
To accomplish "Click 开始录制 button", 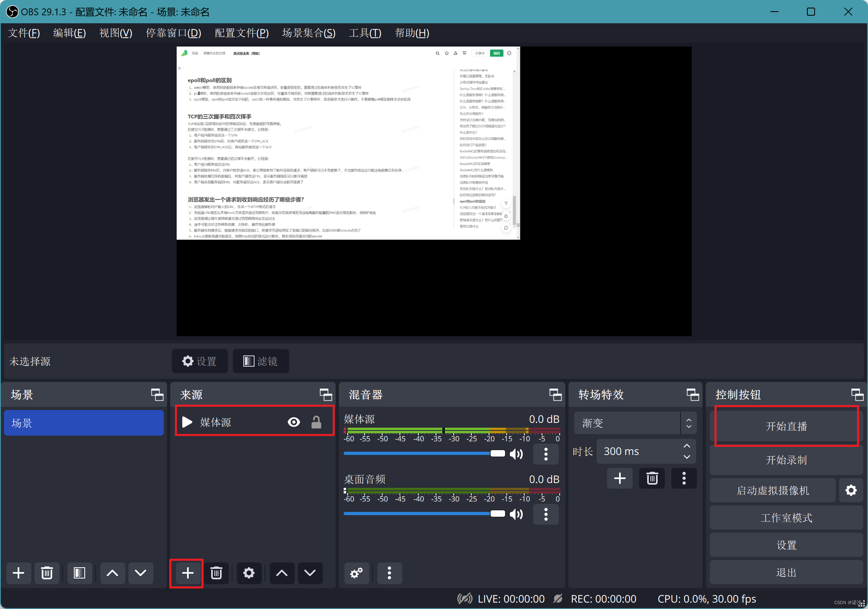I will (786, 460).
